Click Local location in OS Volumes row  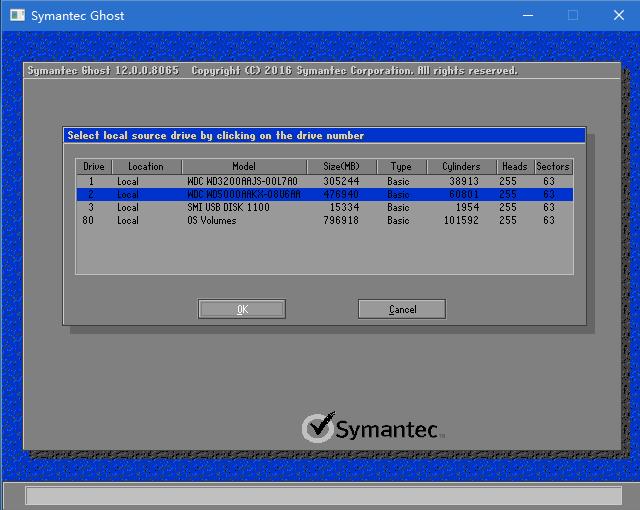(128, 220)
